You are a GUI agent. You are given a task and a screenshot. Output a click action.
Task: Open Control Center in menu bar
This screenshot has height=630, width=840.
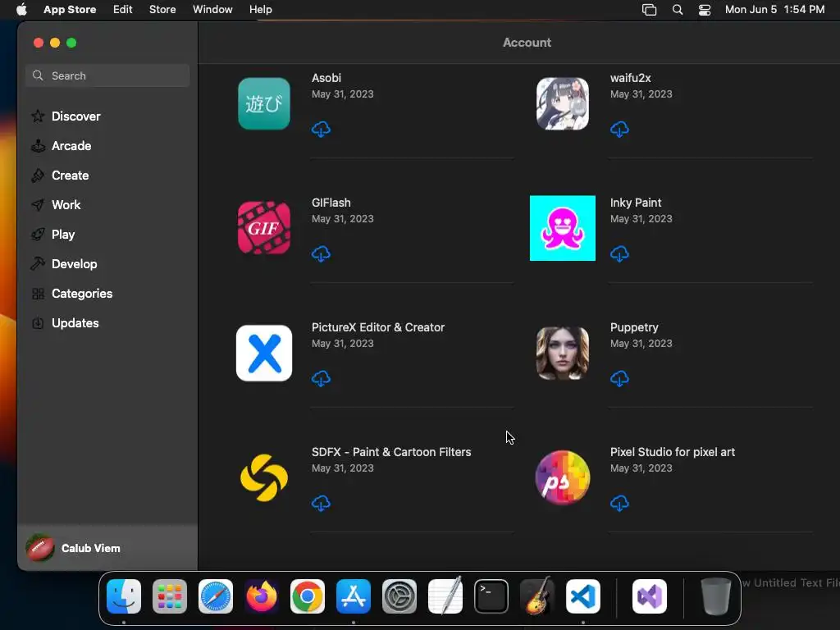705,9
